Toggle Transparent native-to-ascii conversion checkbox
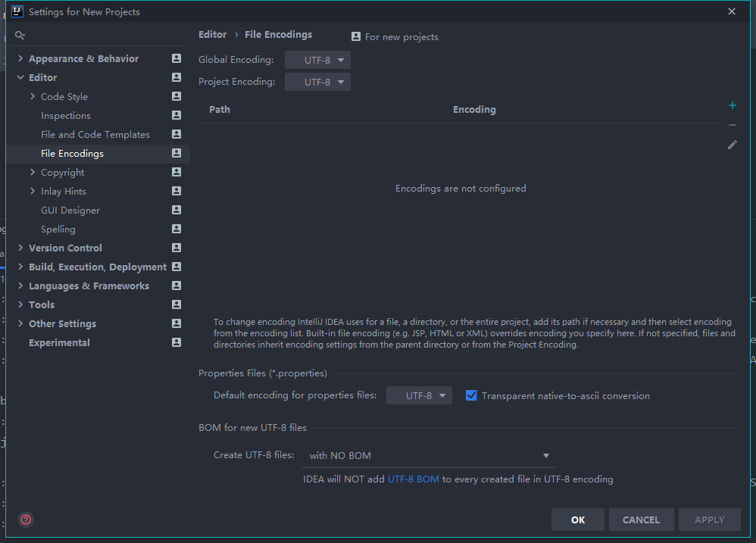Image resolution: width=756 pixels, height=543 pixels. click(471, 395)
